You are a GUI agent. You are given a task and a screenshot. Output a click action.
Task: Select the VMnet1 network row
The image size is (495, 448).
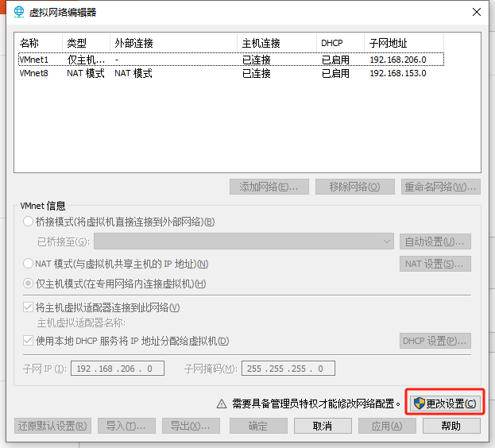pos(231,60)
